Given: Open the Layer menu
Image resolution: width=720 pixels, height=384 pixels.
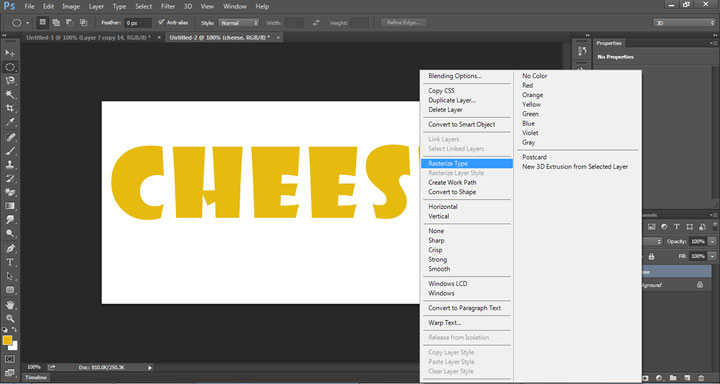Looking at the screenshot, I should 96,6.
